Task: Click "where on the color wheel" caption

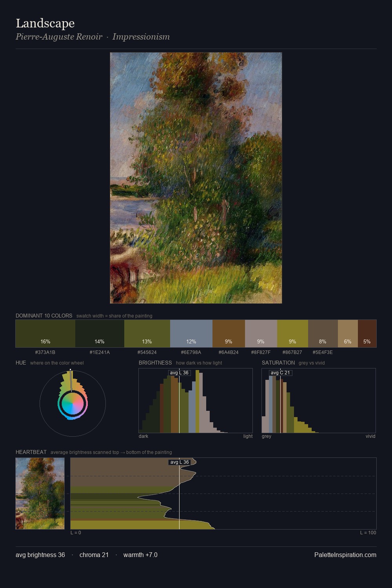Action: 57,363
